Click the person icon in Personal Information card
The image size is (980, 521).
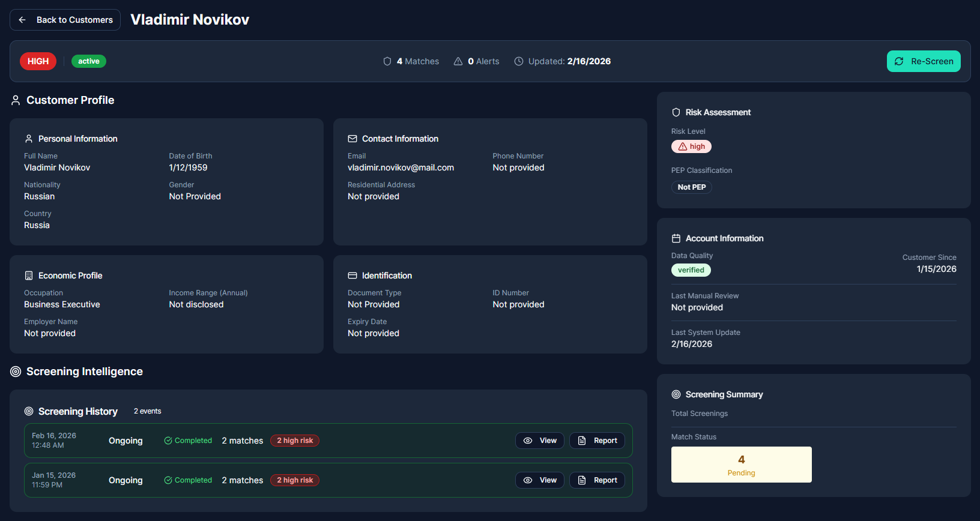tap(29, 139)
